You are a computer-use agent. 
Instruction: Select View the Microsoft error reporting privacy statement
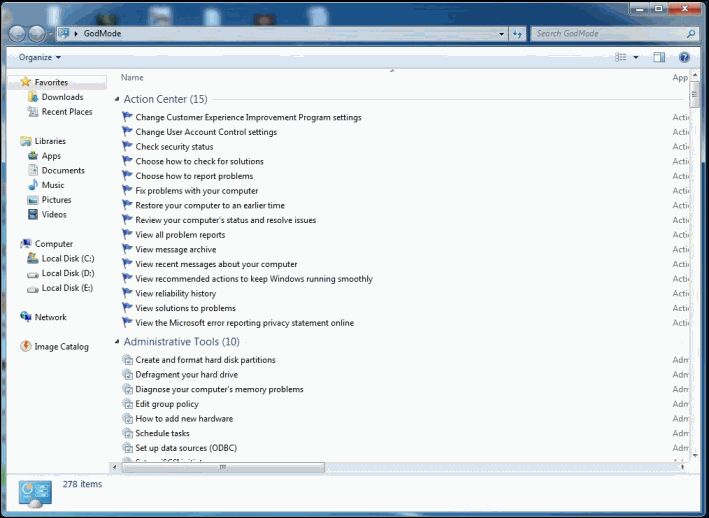pos(245,323)
